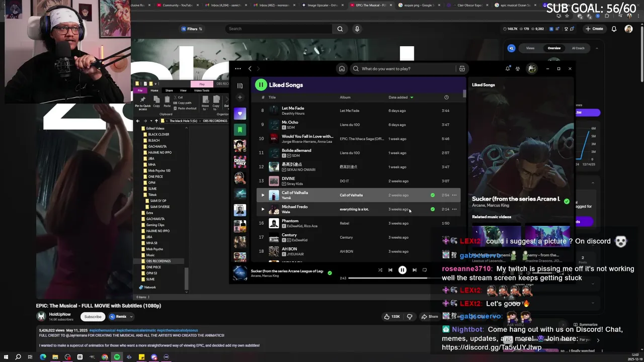The image size is (644, 362).
Task: Open the Discover Weekly playlist tile
Action: click(240, 162)
